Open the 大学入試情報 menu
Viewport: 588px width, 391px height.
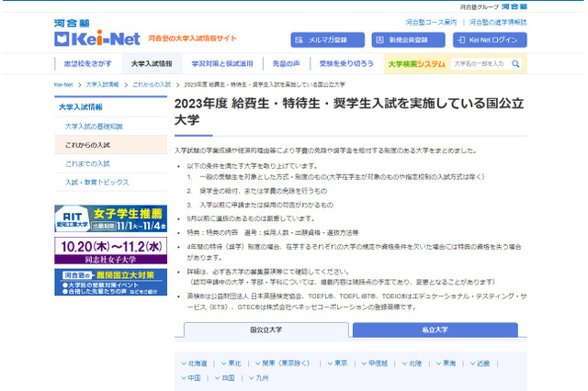(152, 64)
